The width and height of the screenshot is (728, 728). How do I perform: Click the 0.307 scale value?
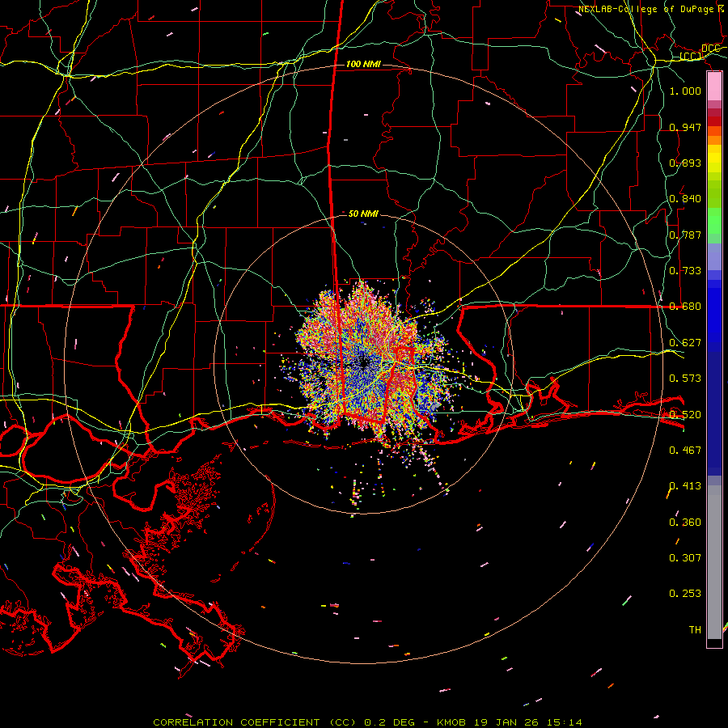click(685, 557)
